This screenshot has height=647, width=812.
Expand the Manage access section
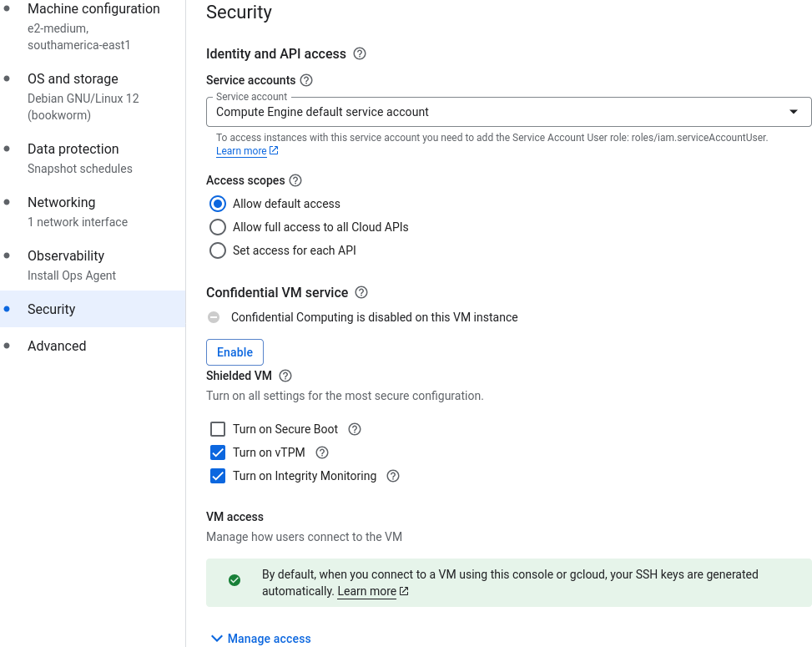click(260, 638)
